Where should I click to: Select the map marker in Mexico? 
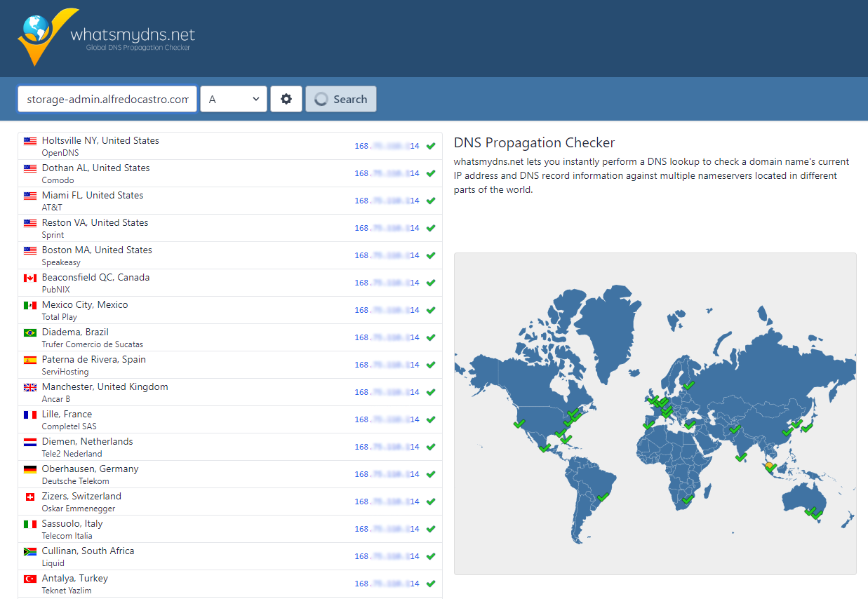(545, 447)
